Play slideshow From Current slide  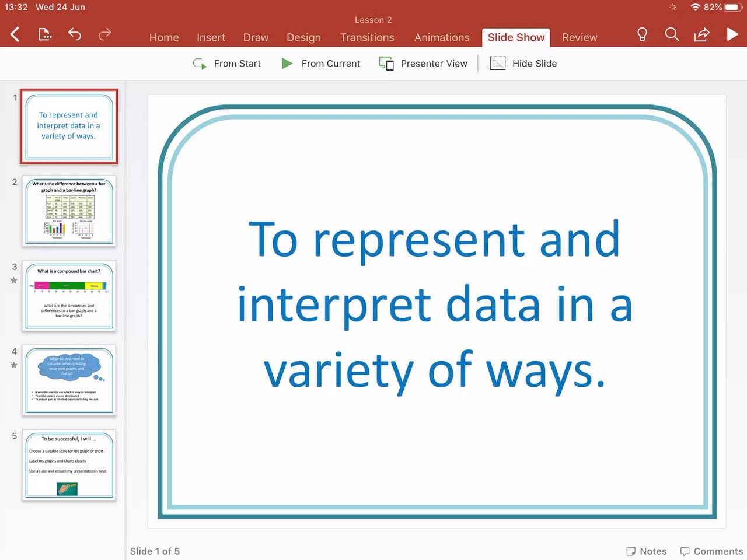coord(320,64)
